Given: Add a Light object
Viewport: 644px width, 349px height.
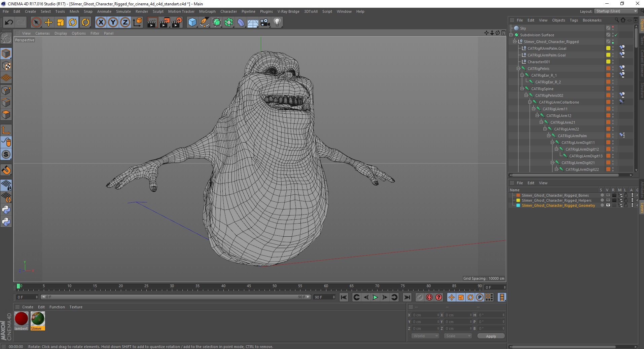Looking at the screenshot, I should (x=277, y=23).
